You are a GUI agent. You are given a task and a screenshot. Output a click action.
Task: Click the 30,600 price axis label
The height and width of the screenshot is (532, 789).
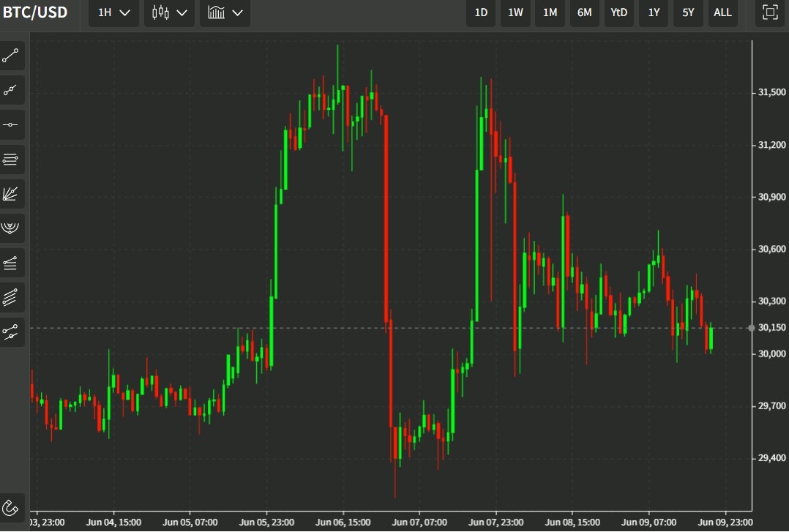coord(772,249)
